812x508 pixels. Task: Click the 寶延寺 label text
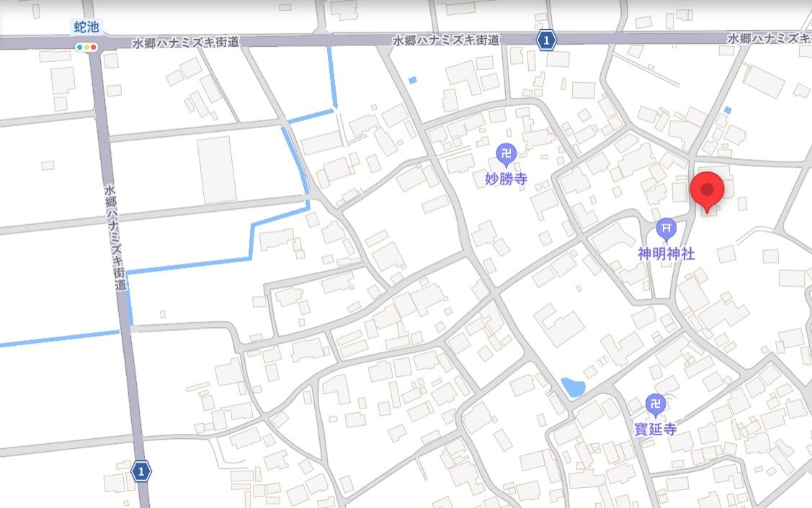click(655, 429)
